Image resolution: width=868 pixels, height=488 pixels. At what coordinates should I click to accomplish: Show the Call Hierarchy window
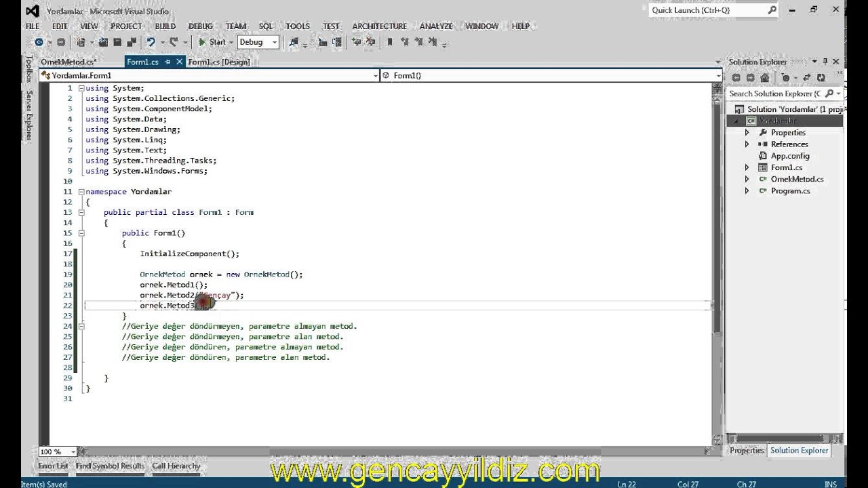176,466
